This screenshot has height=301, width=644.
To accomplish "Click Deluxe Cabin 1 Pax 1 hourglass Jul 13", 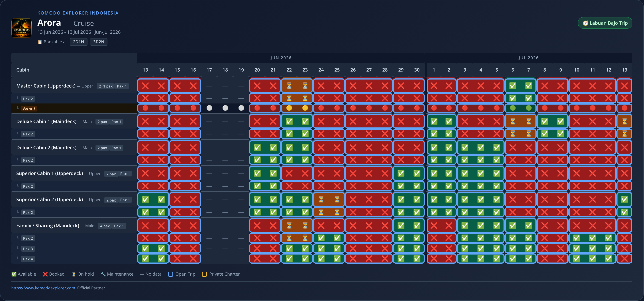I will coord(625,121).
